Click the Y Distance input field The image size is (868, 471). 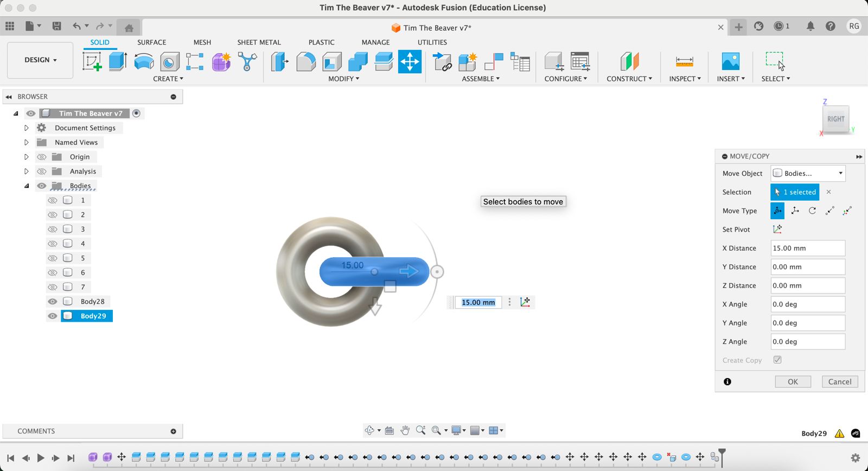click(x=807, y=267)
